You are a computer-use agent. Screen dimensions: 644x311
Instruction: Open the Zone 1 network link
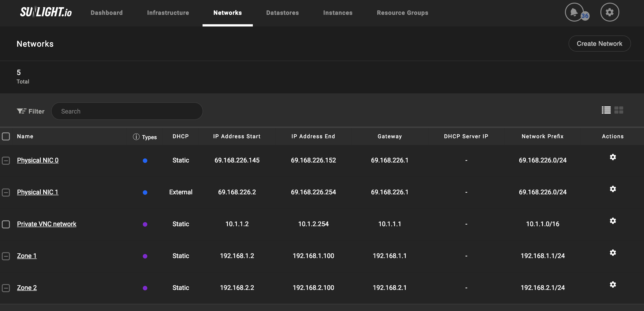pos(27,256)
